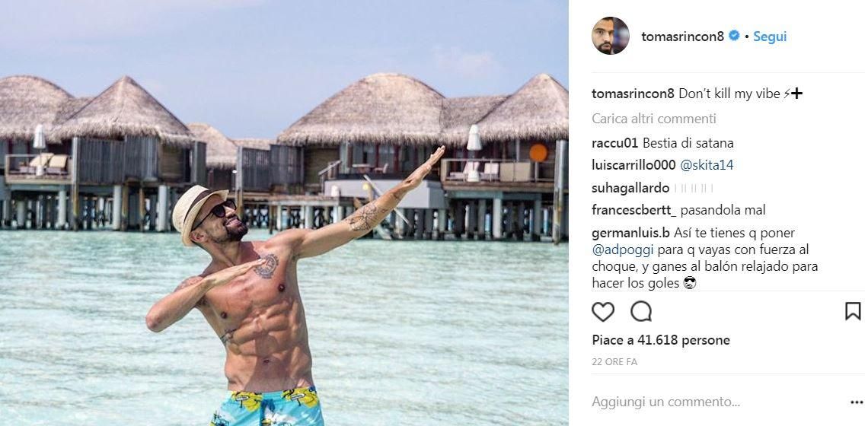868x426 pixels.
Task: Open the three-dot more options menu
Action: point(857,402)
